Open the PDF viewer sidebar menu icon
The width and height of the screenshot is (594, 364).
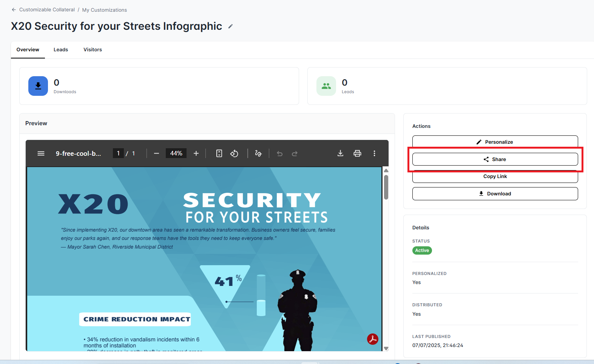41,154
